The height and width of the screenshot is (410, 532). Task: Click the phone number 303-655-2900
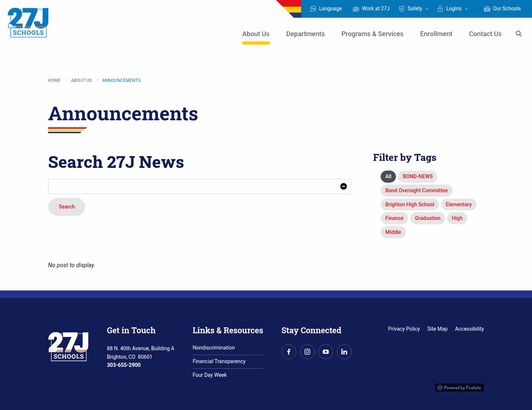coord(124,365)
